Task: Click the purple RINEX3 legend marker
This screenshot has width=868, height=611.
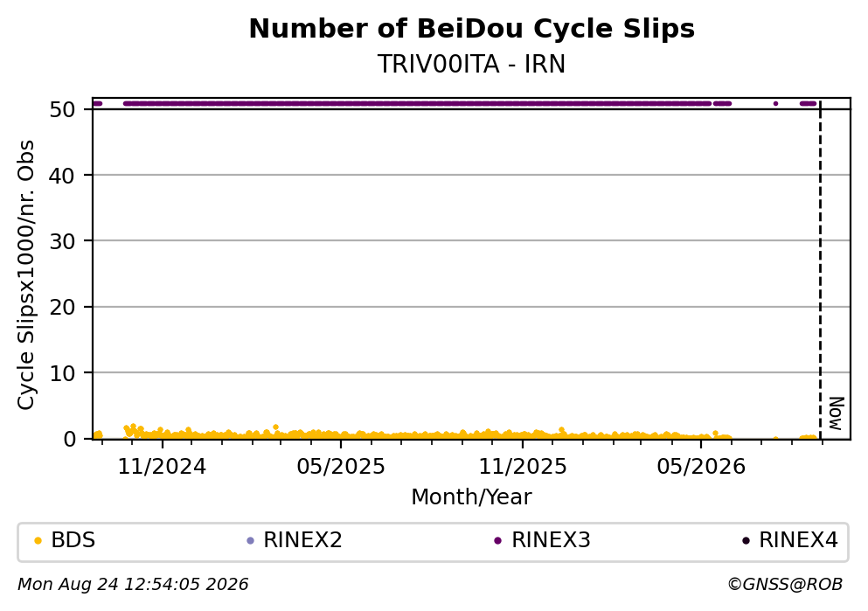Action: tap(497, 541)
